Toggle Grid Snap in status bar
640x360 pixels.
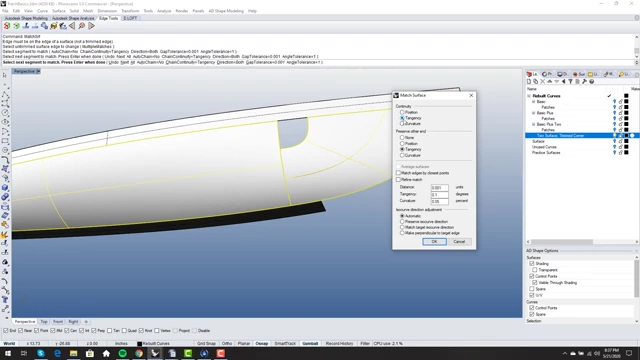(206, 344)
